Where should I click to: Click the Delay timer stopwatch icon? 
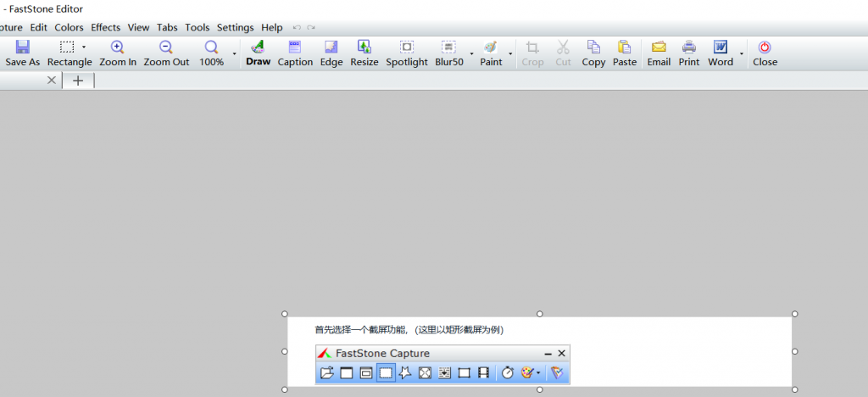(508, 373)
